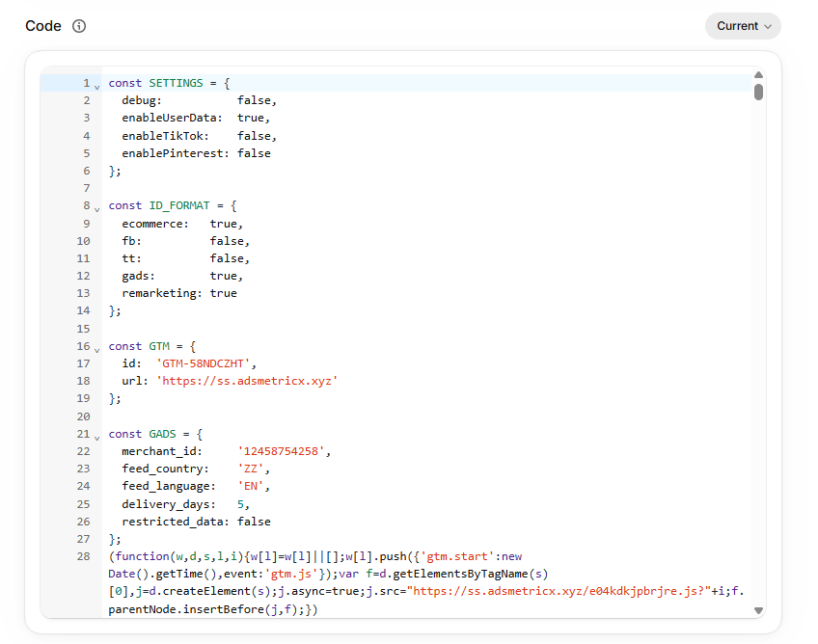This screenshot has width=818, height=644.
Task: Click the SETTINGS constant name
Action: pos(176,83)
